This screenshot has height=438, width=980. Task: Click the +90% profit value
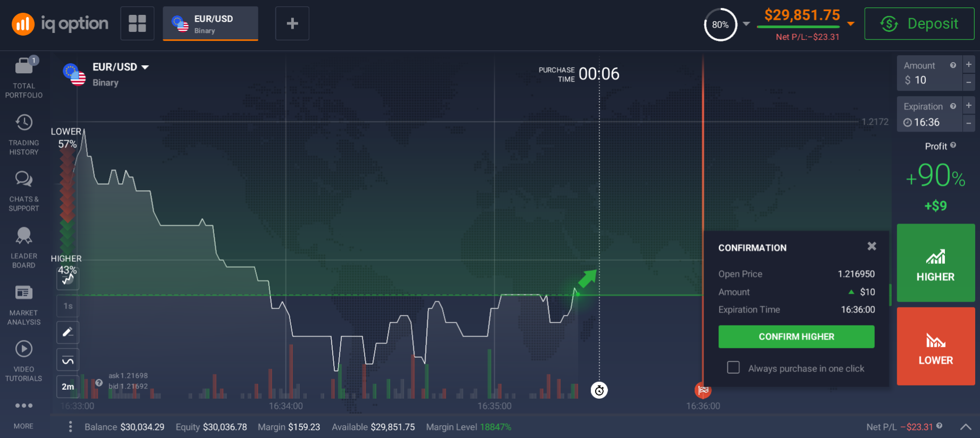point(936,176)
